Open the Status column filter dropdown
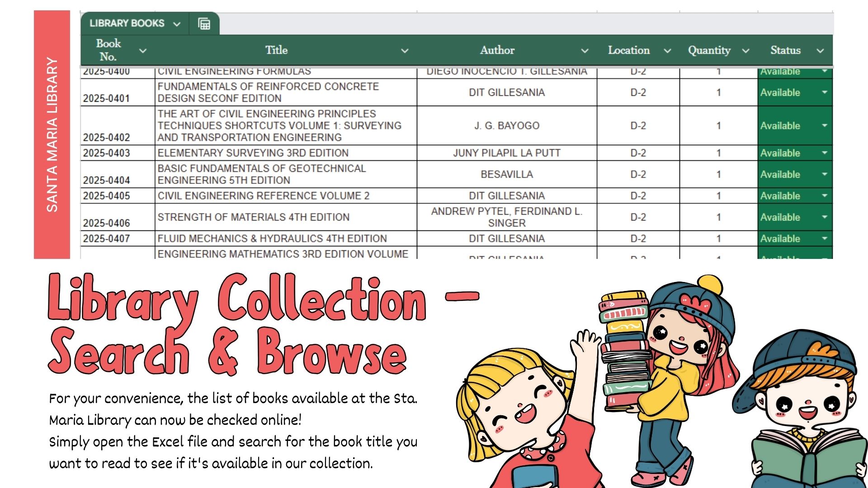868x488 pixels. (820, 51)
